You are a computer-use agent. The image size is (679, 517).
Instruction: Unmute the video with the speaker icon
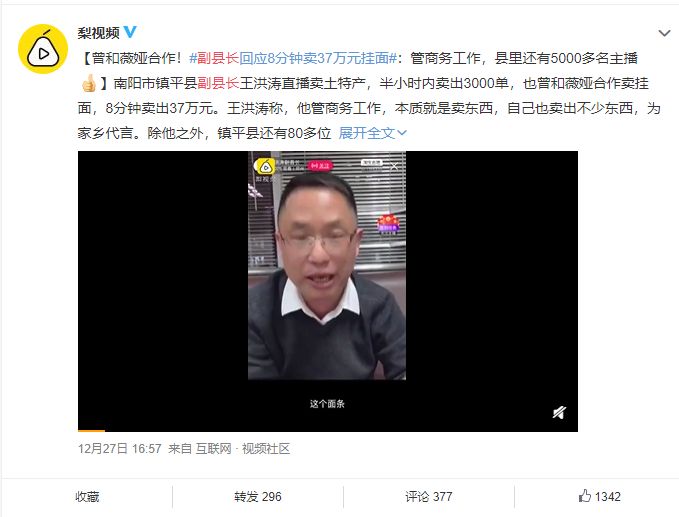[559, 413]
